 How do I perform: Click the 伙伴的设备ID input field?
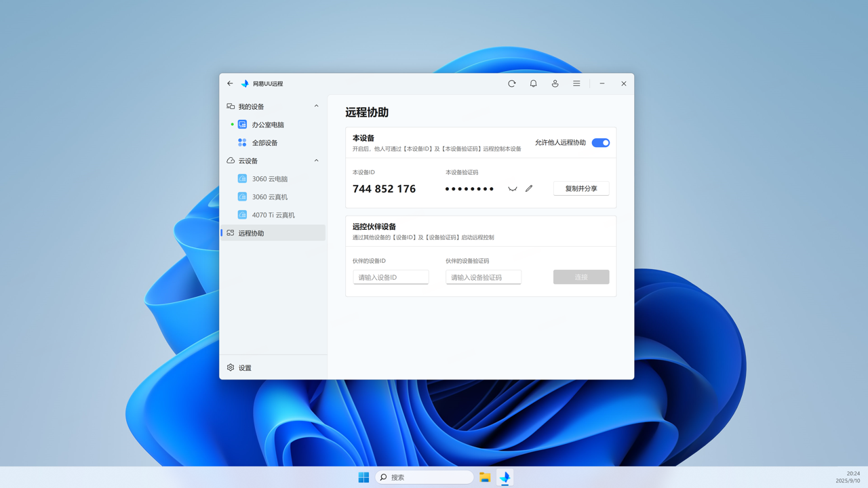[x=391, y=277]
